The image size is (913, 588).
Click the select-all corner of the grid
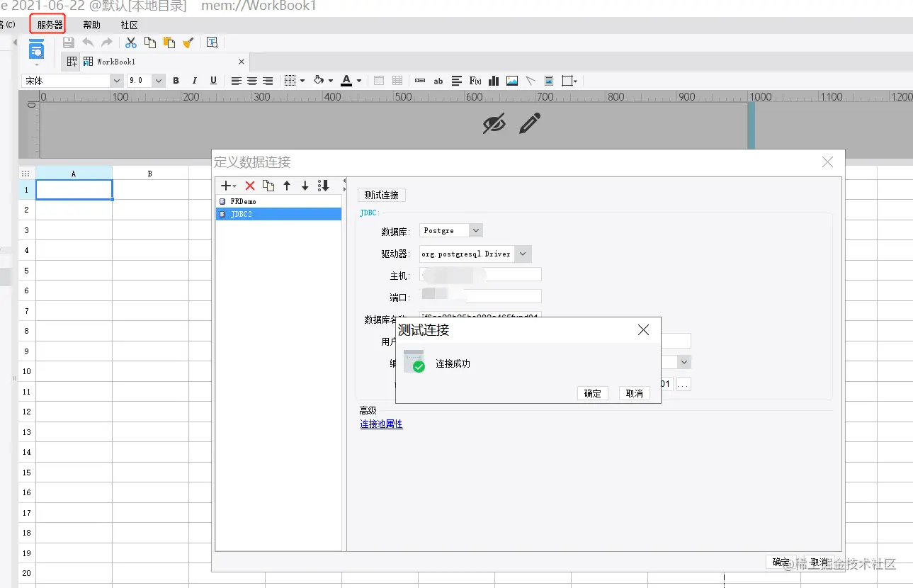27,173
